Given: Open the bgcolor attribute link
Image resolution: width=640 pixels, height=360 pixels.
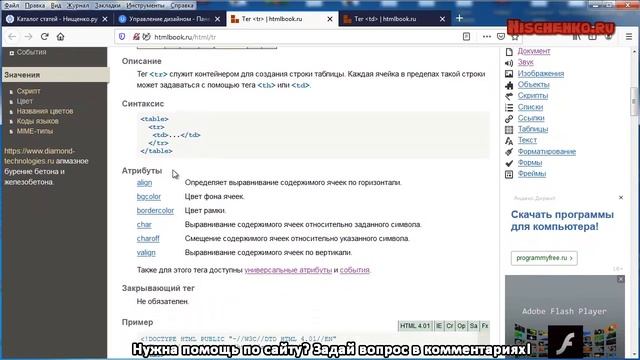Looking at the screenshot, I should (x=149, y=196).
